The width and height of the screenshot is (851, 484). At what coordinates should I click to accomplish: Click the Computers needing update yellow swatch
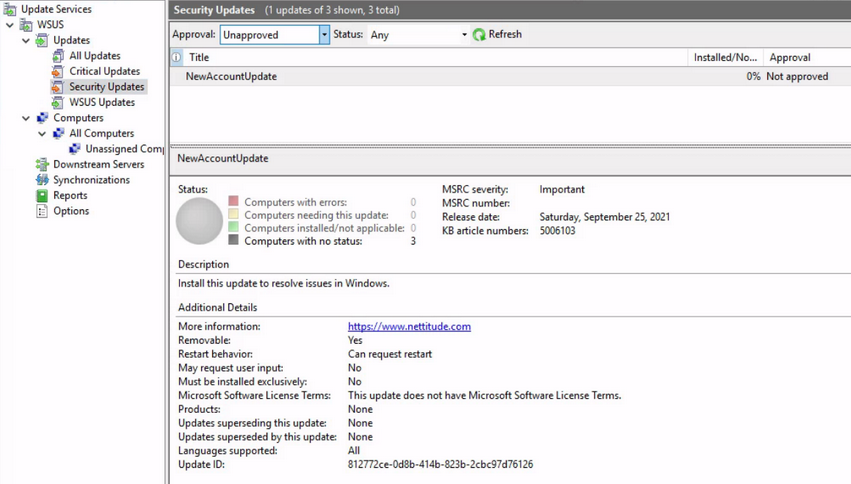point(233,214)
